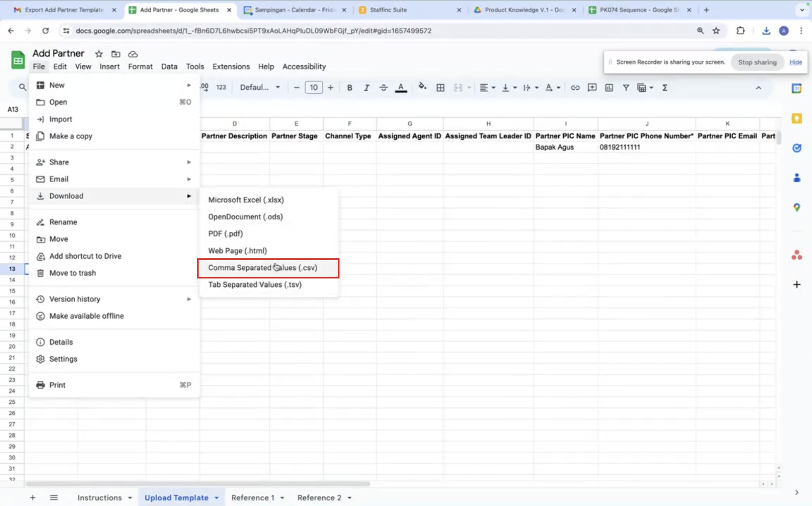Screen dimensions: 812x506
Task: Open the Insert menu
Action: pos(110,67)
